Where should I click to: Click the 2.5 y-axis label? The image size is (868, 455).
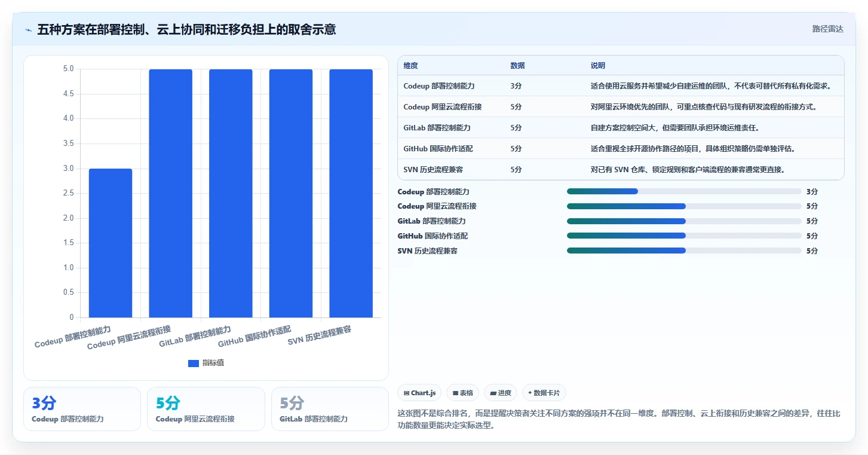point(68,193)
